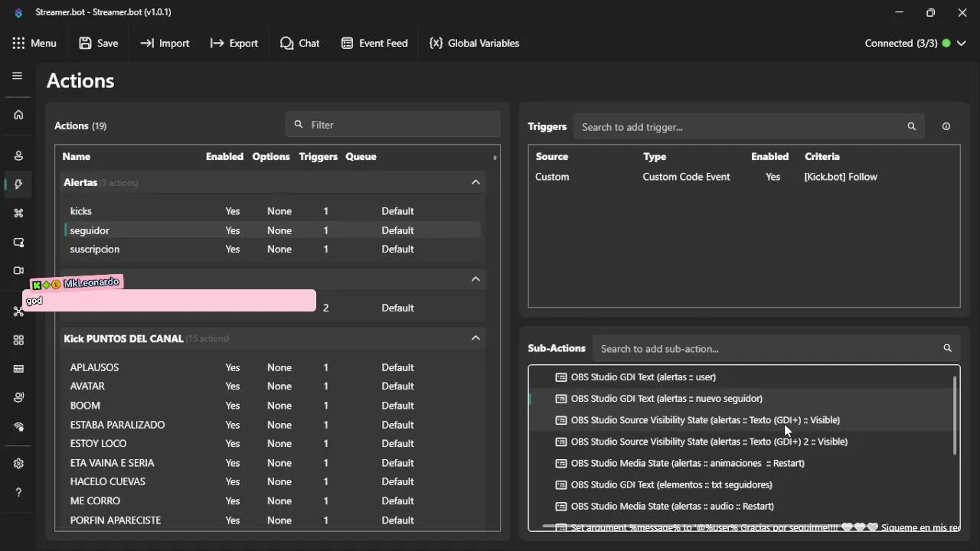Click the 'Queue' column header
This screenshot has height=551, width=980.
pyautogui.click(x=361, y=157)
